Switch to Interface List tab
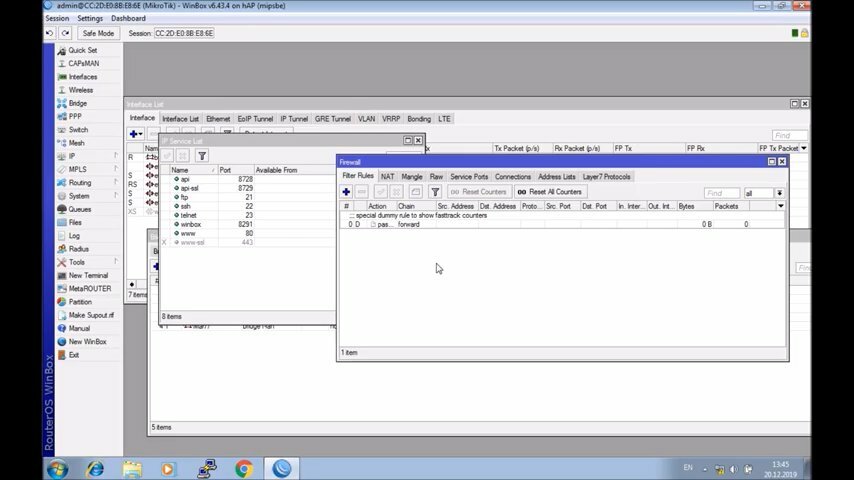Image resolution: width=854 pixels, height=480 pixels. tap(180, 119)
